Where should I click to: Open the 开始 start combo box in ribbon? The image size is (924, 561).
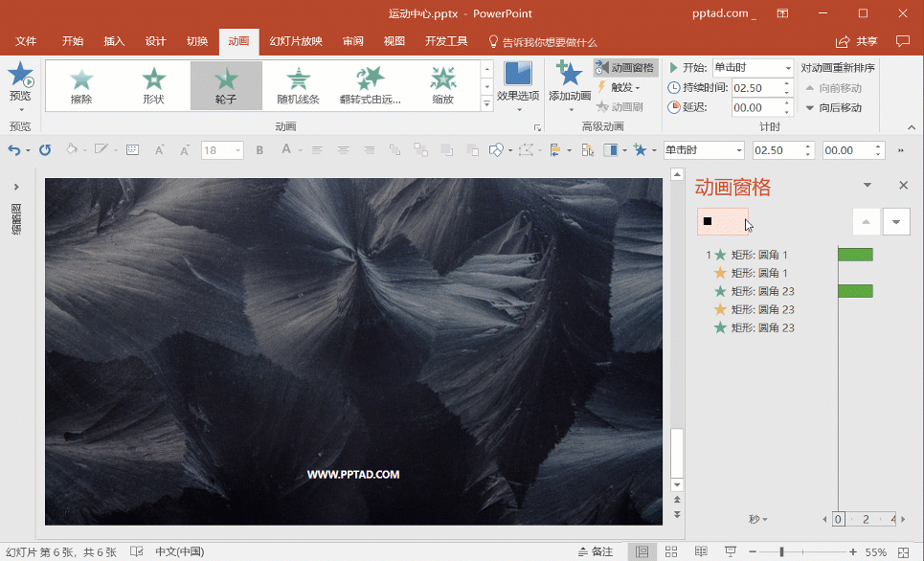tap(754, 68)
